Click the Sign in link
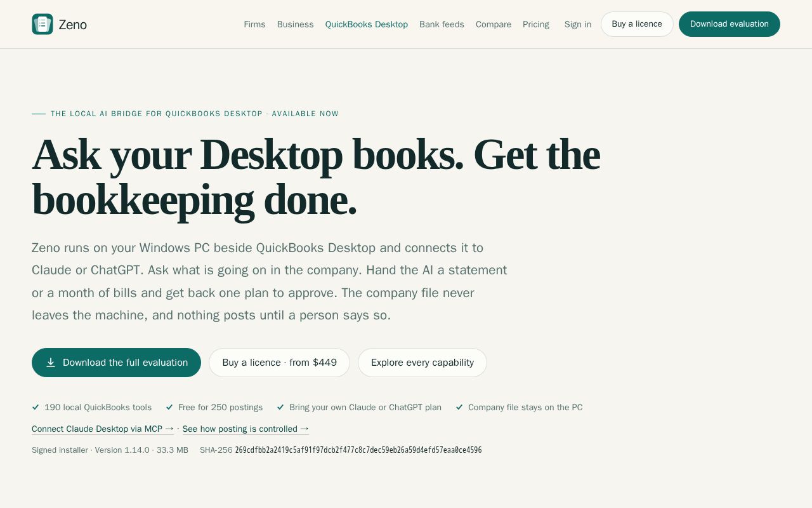This screenshot has width=812, height=508. pos(578,24)
